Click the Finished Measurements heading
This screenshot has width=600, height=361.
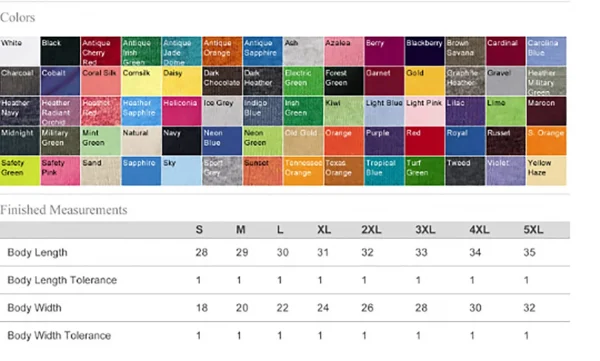click(x=64, y=210)
